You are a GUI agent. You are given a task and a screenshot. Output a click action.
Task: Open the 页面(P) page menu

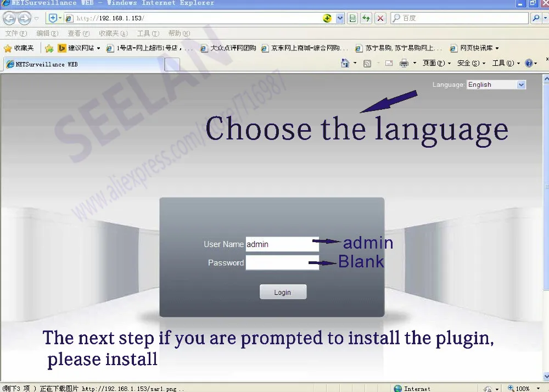[x=436, y=63]
